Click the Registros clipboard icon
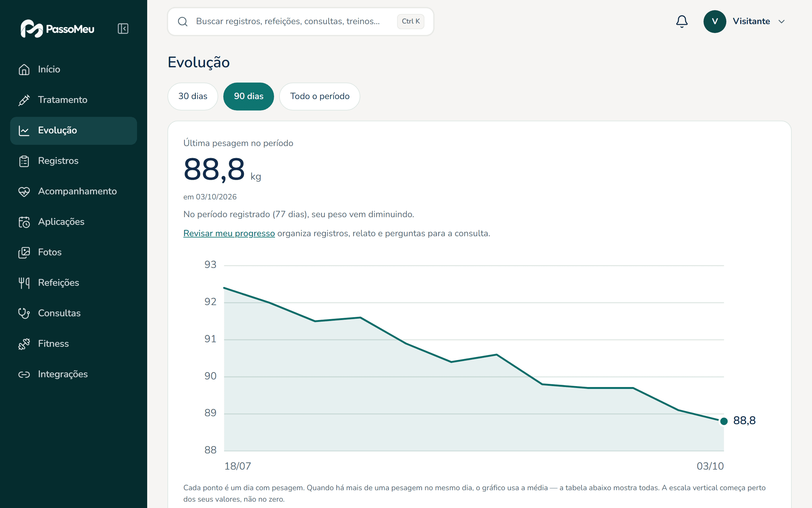The image size is (812, 508). tap(24, 161)
